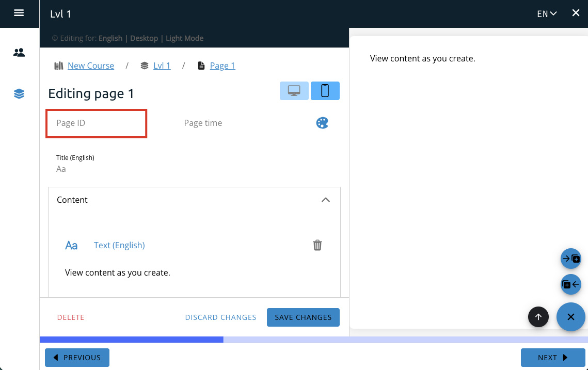Open the users section in sidebar
The image size is (588, 370).
19,53
